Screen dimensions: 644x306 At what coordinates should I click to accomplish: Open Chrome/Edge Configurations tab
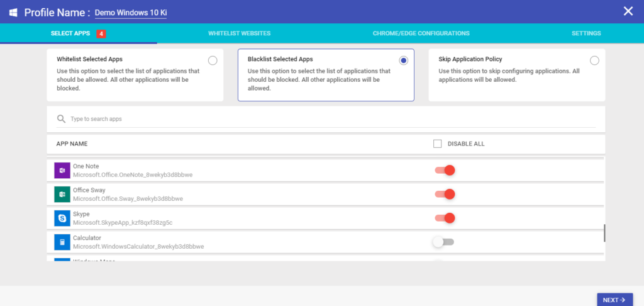[421, 33]
